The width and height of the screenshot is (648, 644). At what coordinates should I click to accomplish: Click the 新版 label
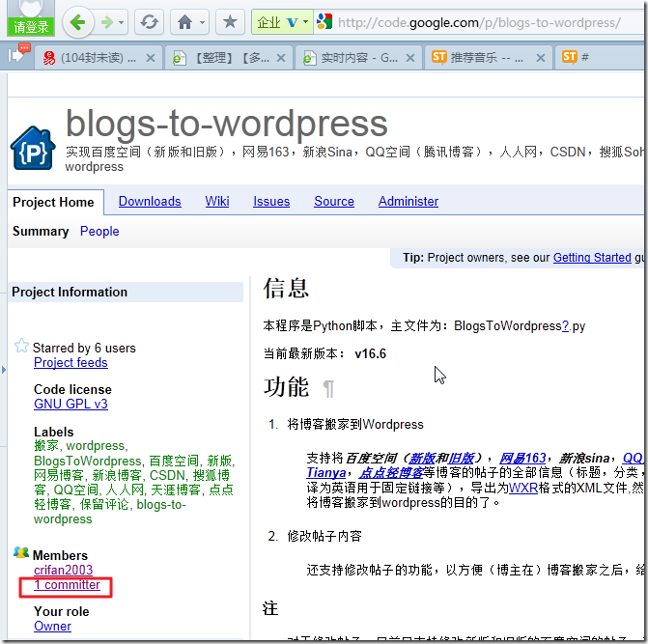pyautogui.click(x=219, y=461)
